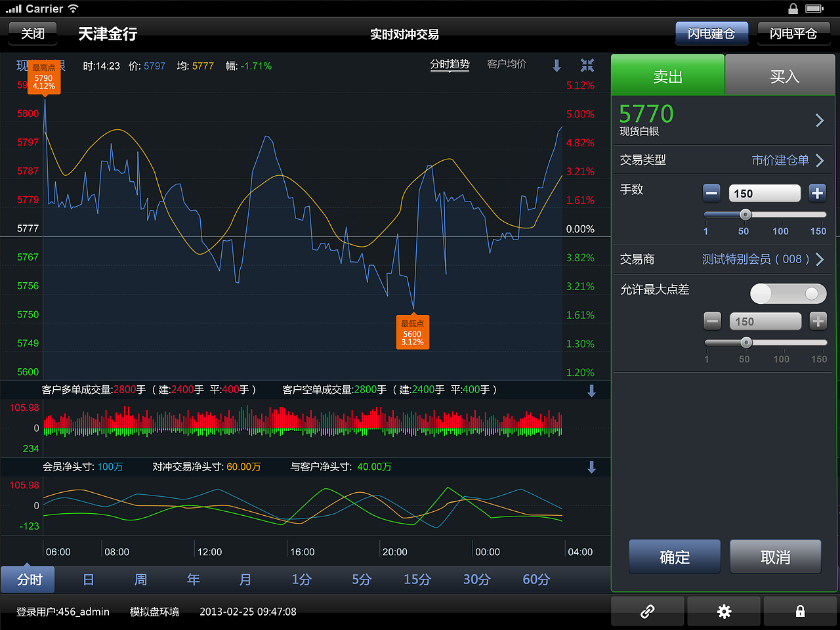Select the 30分 period tab
The image size is (840, 630).
(477, 579)
